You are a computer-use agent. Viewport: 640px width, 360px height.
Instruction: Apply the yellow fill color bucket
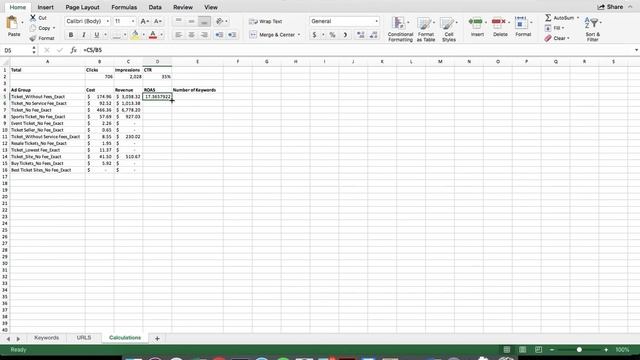135,35
